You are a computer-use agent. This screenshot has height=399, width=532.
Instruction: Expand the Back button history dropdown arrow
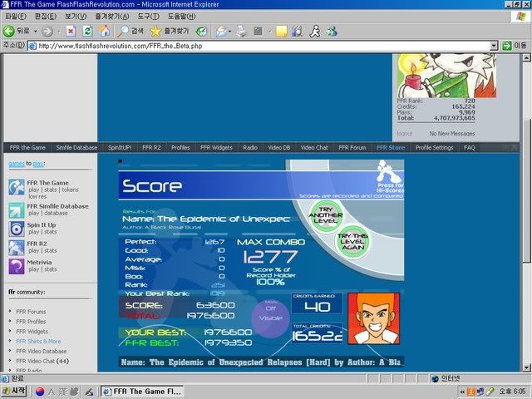point(33,31)
